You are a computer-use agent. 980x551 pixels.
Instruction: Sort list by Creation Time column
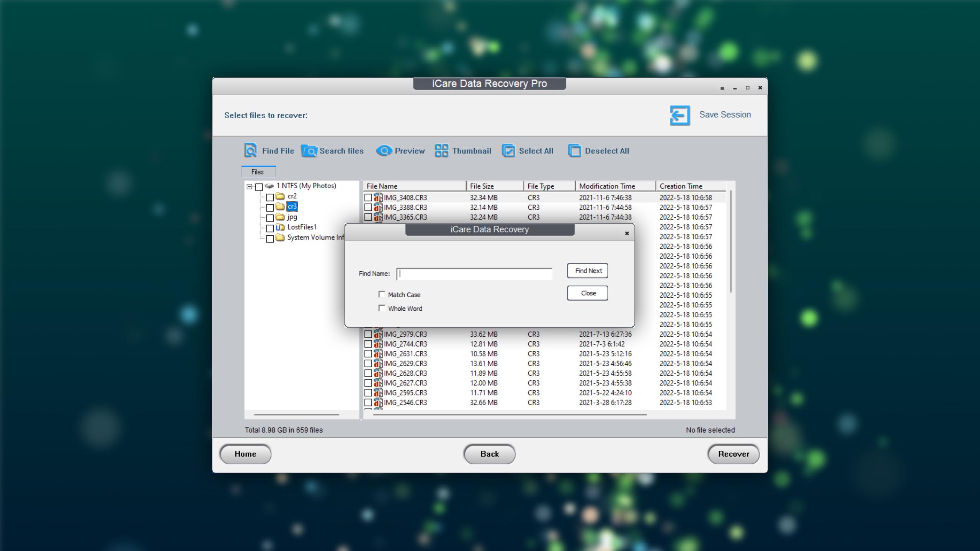(x=691, y=186)
